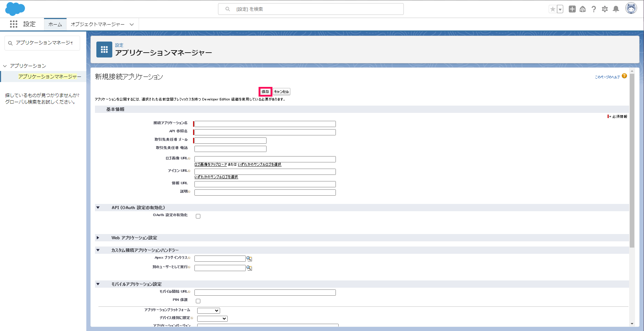Open the オブジェクトマネージャー tab

click(x=97, y=24)
